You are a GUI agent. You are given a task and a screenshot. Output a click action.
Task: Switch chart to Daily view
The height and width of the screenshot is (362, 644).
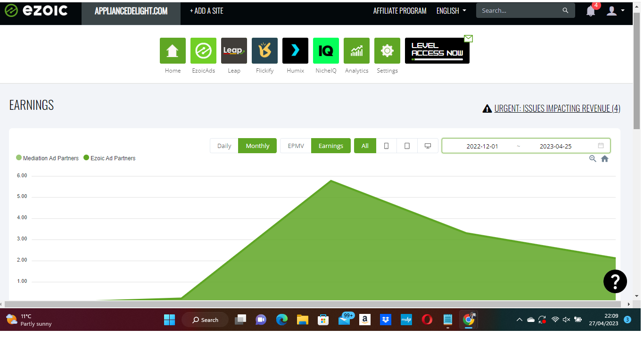tap(224, 146)
